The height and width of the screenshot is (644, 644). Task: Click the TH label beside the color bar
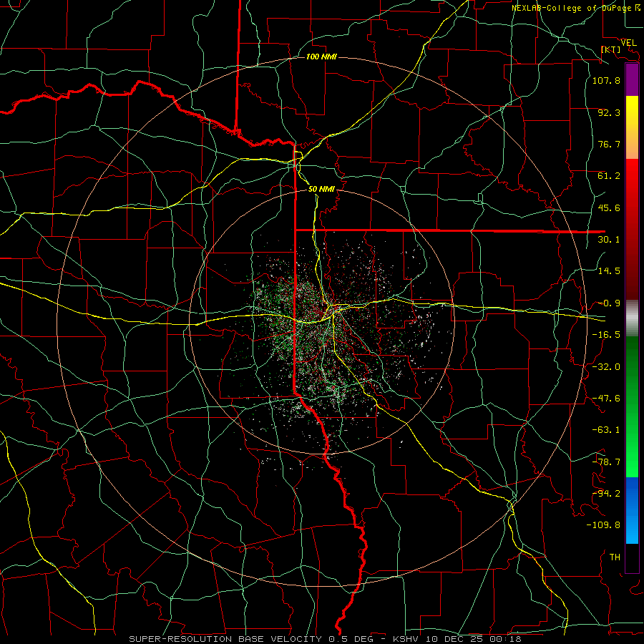coord(615,557)
